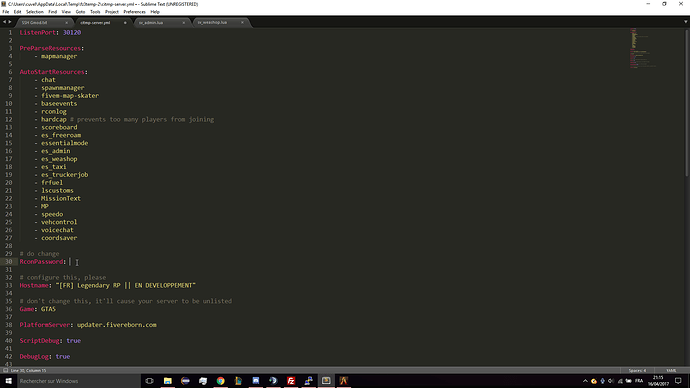Open File Explorer from the taskbar
Screen dimensions: 690x388
click(168, 381)
